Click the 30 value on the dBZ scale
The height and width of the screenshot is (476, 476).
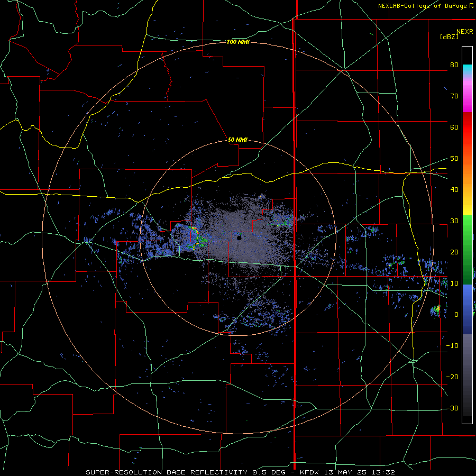pos(454,221)
